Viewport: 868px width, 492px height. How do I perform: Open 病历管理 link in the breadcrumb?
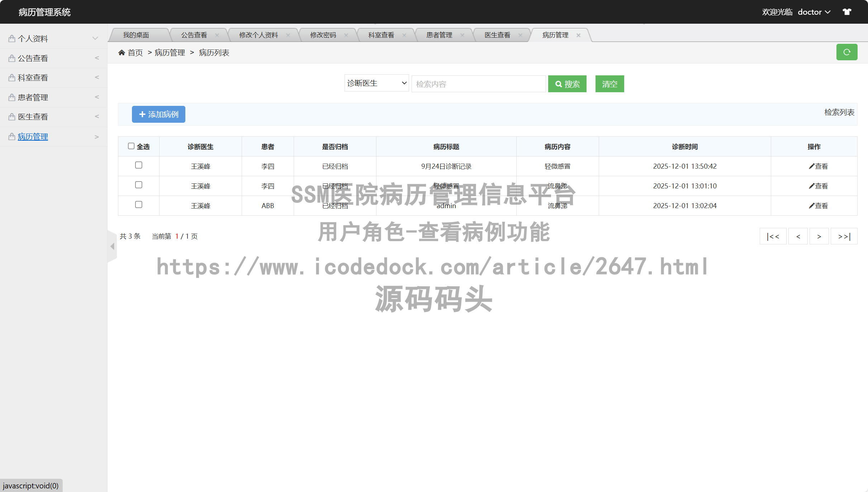pos(169,52)
